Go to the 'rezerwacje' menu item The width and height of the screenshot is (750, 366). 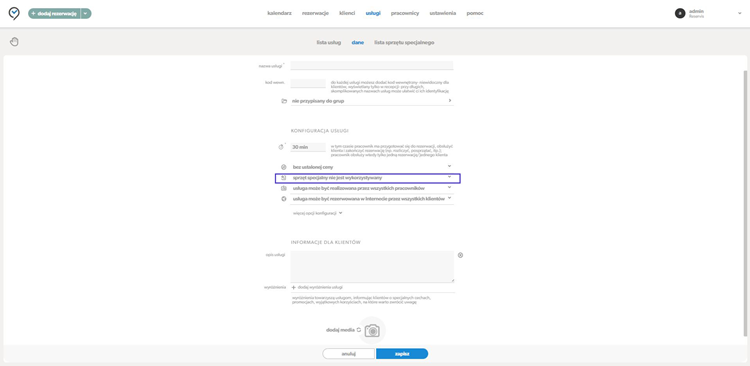pyautogui.click(x=315, y=13)
